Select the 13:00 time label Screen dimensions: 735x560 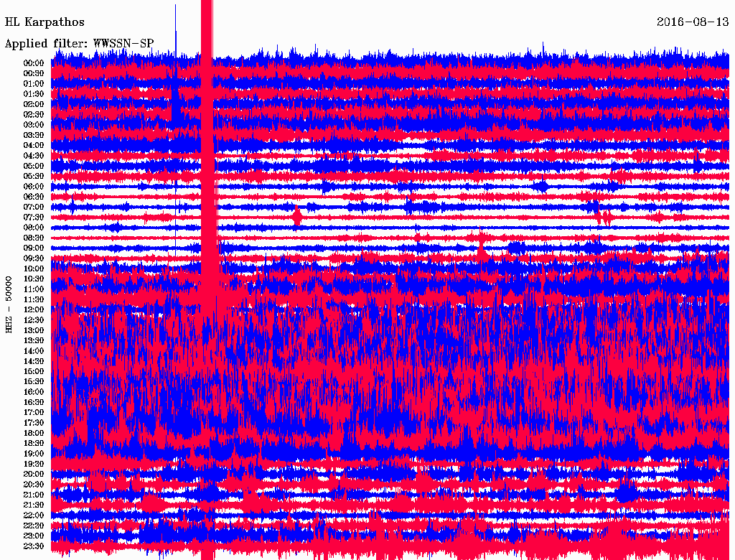(x=34, y=330)
